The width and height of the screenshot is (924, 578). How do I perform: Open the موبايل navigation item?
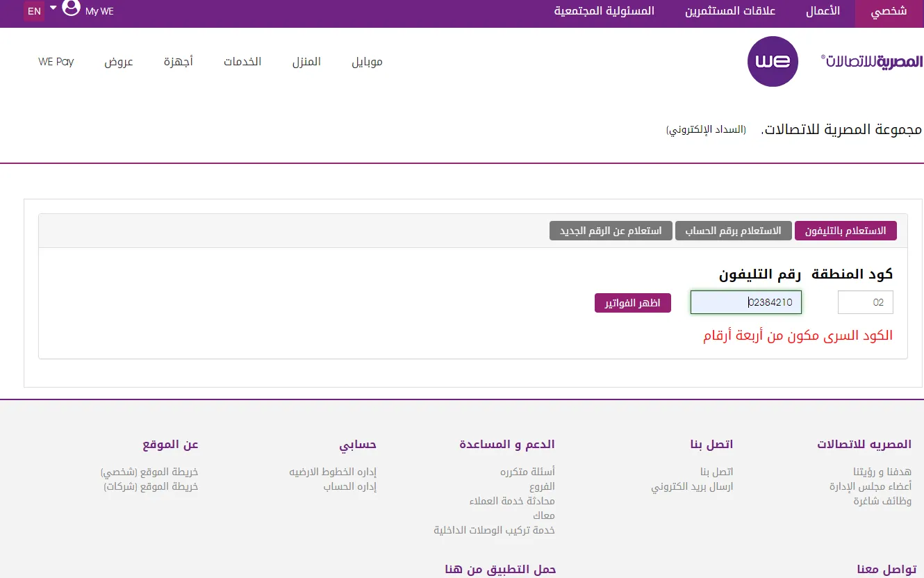[368, 61]
